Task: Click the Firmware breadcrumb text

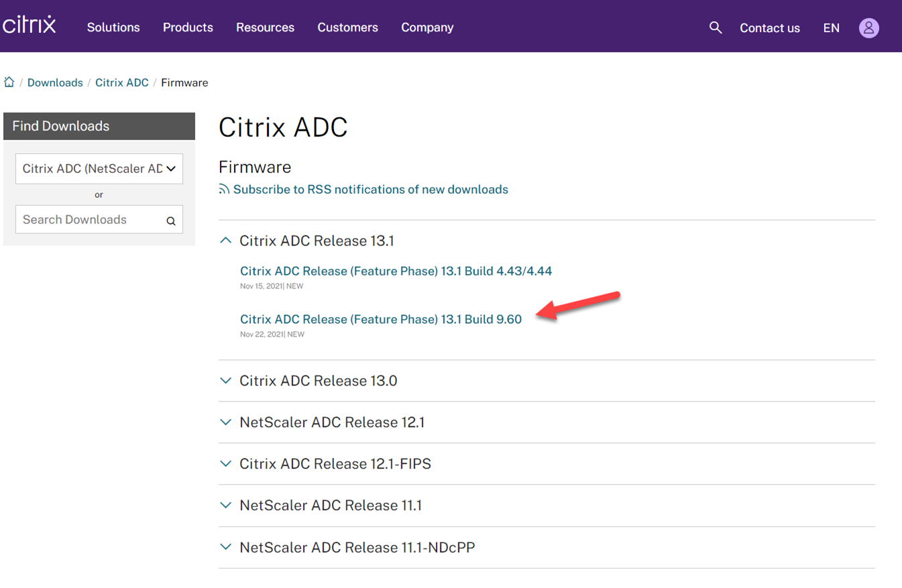Action: [x=184, y=82]
